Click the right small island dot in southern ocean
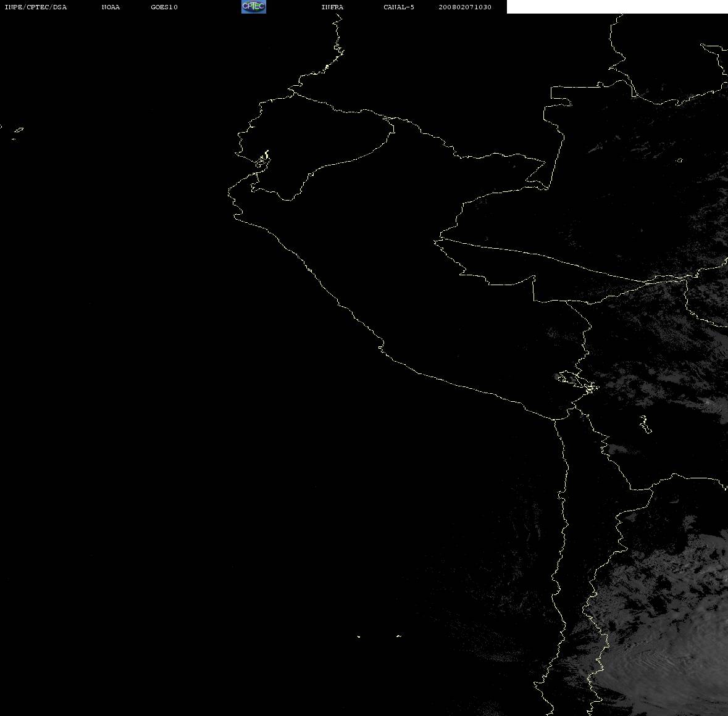This screenshot has width=728, height=716. tap(399, 636)
